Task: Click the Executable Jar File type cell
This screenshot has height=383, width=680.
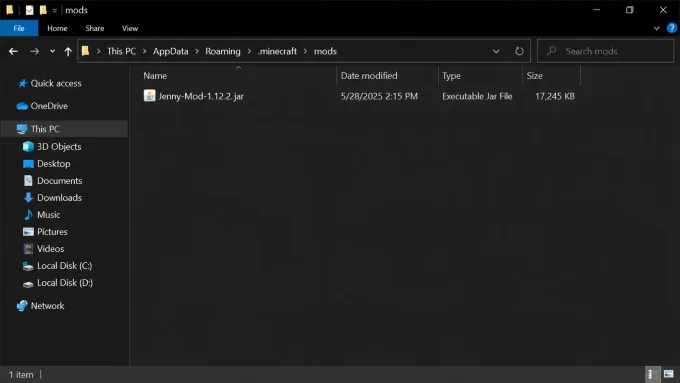Action: point(477,96)
